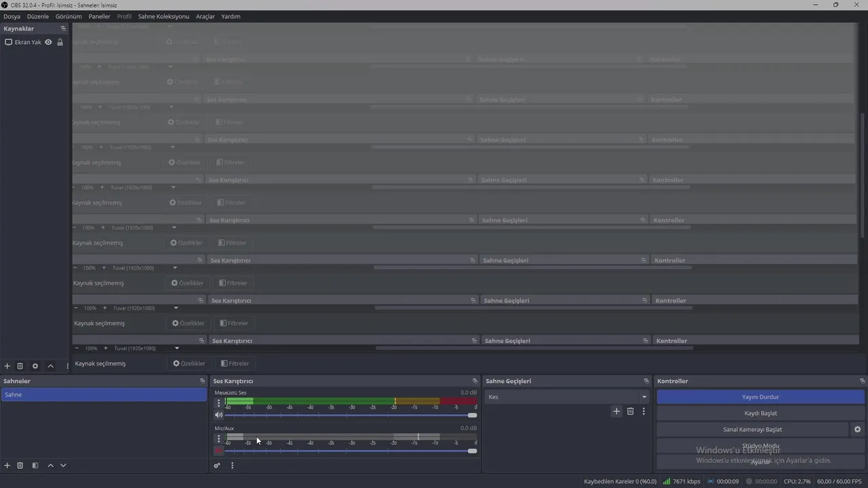Move scene up in Sahneler toolbar

point(50,466)
